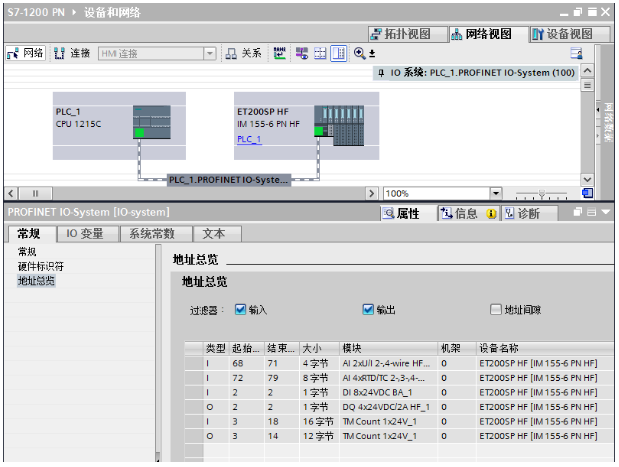
Task: Uncheck the 输入 (Input) filter checkbox
Action: tap(240, 310)
